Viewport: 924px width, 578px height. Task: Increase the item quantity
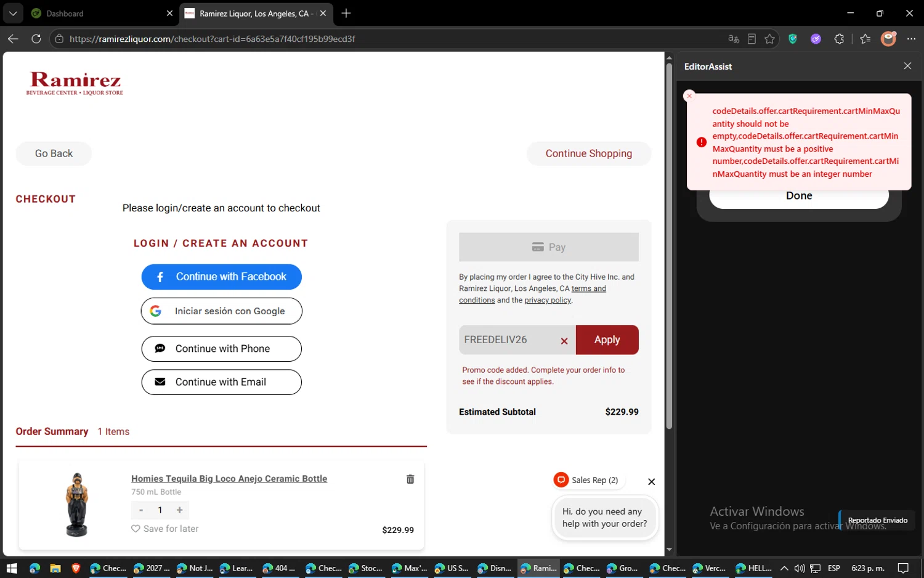point(179,510)
